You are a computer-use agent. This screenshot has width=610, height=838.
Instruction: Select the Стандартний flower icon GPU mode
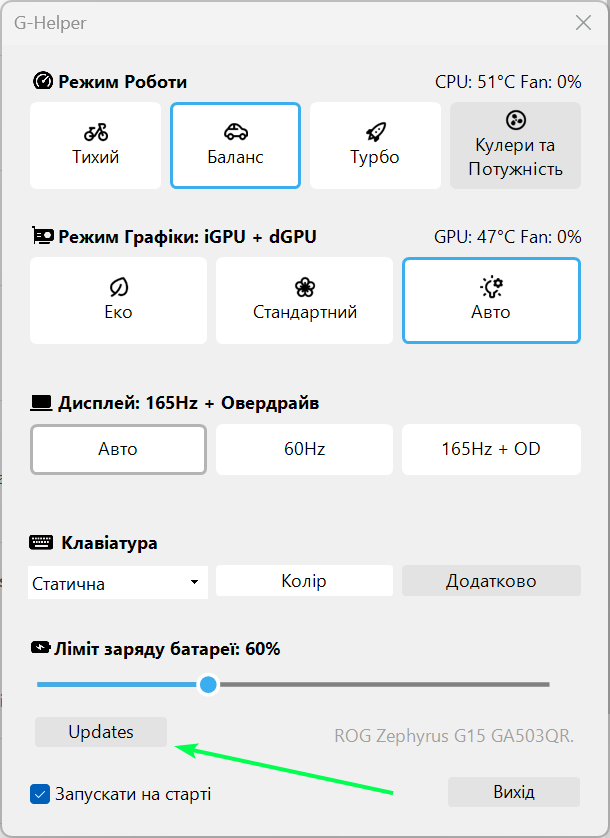point(304,285)
